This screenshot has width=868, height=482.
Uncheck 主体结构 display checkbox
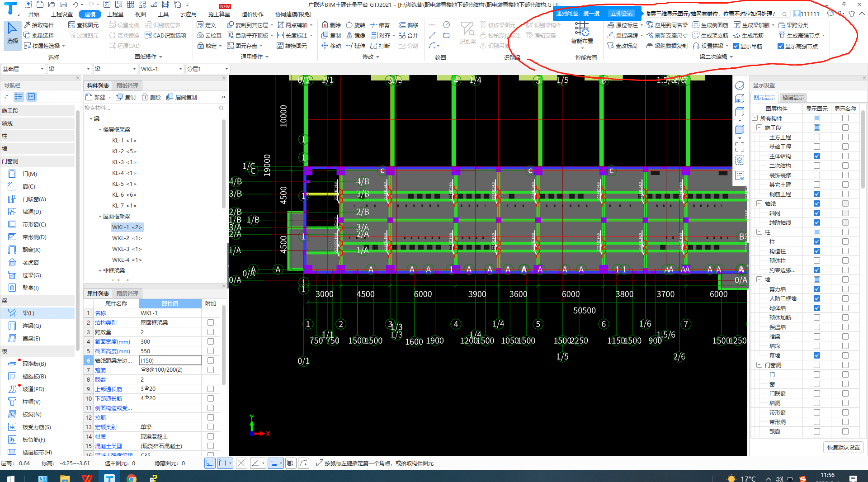[x=817, y=156]
